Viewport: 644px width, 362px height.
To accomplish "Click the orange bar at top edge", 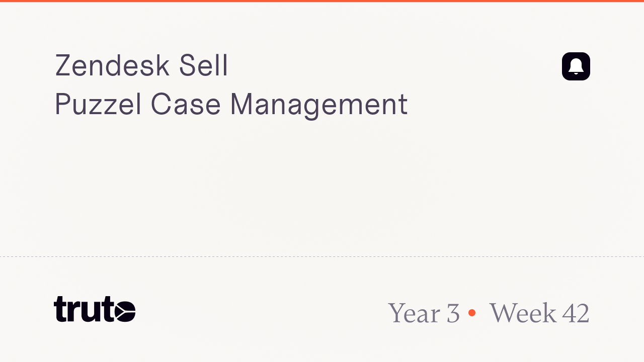I will (x=322, y=1).
